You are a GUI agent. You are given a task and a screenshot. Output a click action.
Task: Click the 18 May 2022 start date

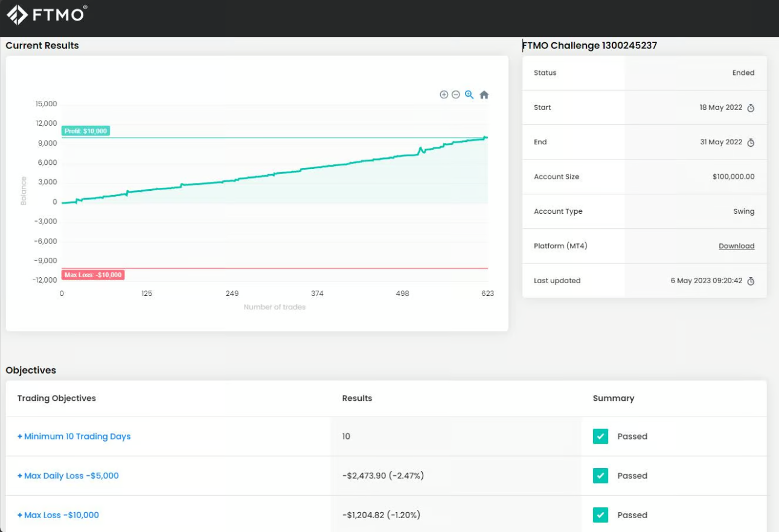720,107
